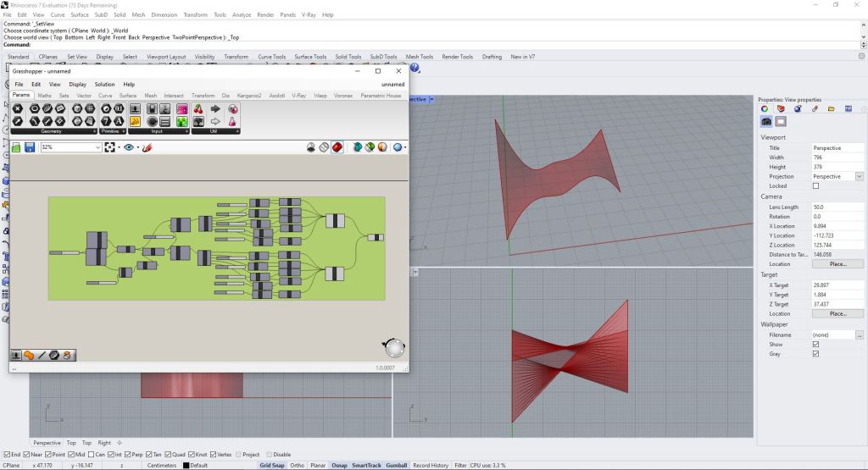Click the black Default layer color swatch
Viewport: 868px width, 470px height.
[x=186, y=465]
